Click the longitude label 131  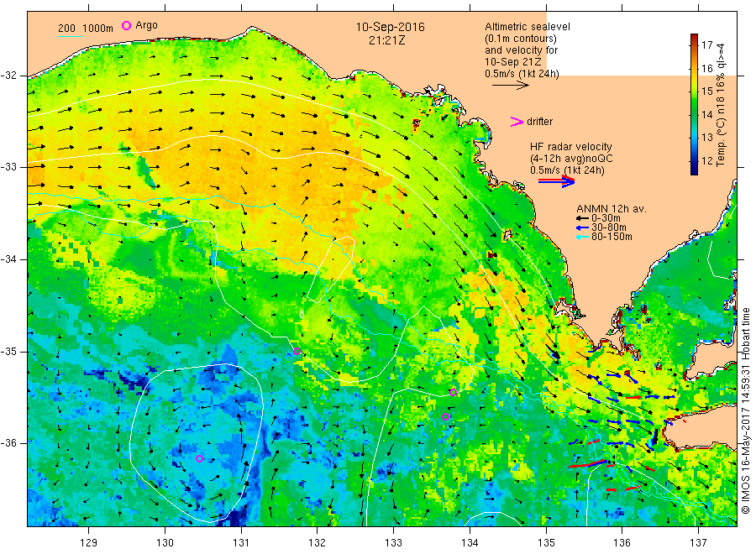[x=241, y=543]
